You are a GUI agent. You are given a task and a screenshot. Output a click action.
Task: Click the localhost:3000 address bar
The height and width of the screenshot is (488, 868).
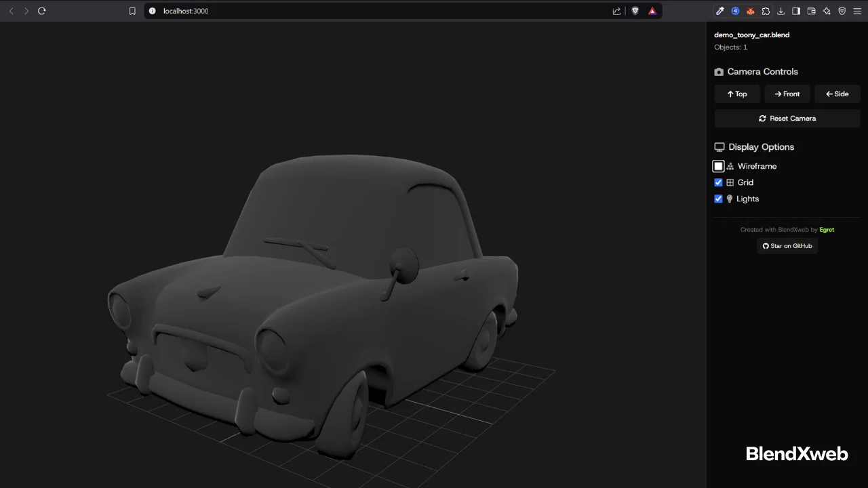point(185,11)
